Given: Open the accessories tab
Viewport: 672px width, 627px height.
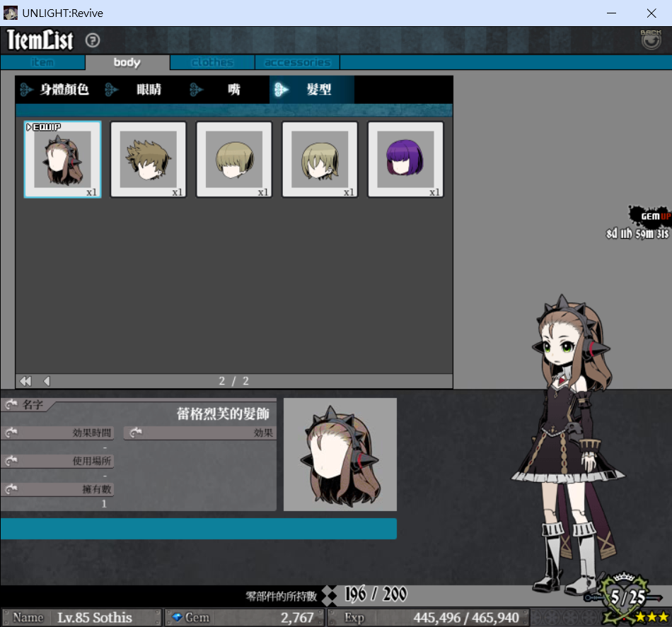Looking at the screenshot, I should point(297,62).
